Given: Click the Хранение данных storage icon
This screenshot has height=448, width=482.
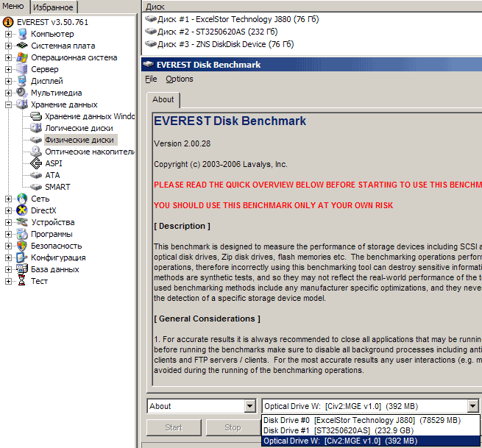Looking at the screenshot, I should point(22,104).
